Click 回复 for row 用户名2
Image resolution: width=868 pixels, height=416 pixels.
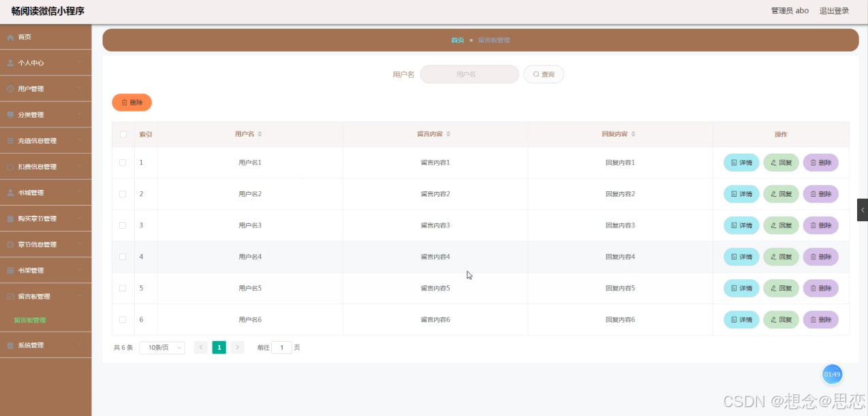tap(781, 194)
